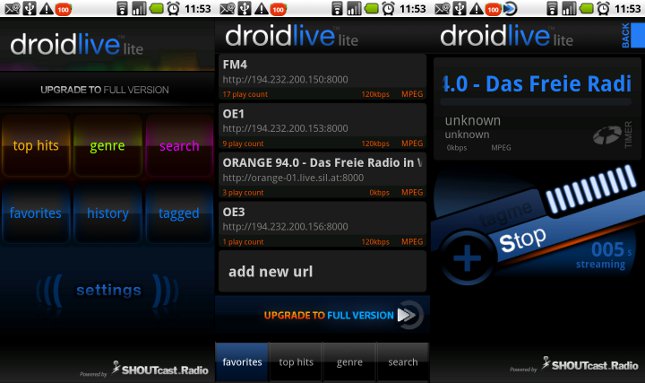
Task: Tap droidlive lite logo on favorites screen
Action: pos(292,35)
